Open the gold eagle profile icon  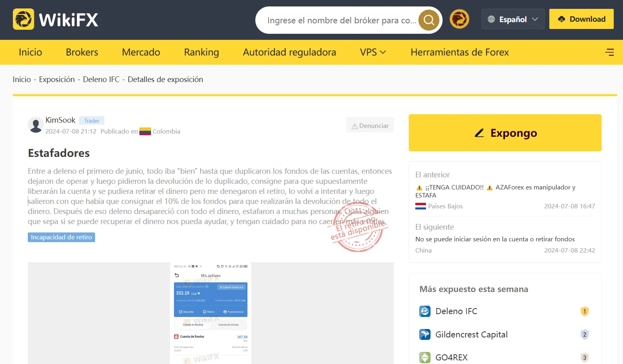click(459, 19)
